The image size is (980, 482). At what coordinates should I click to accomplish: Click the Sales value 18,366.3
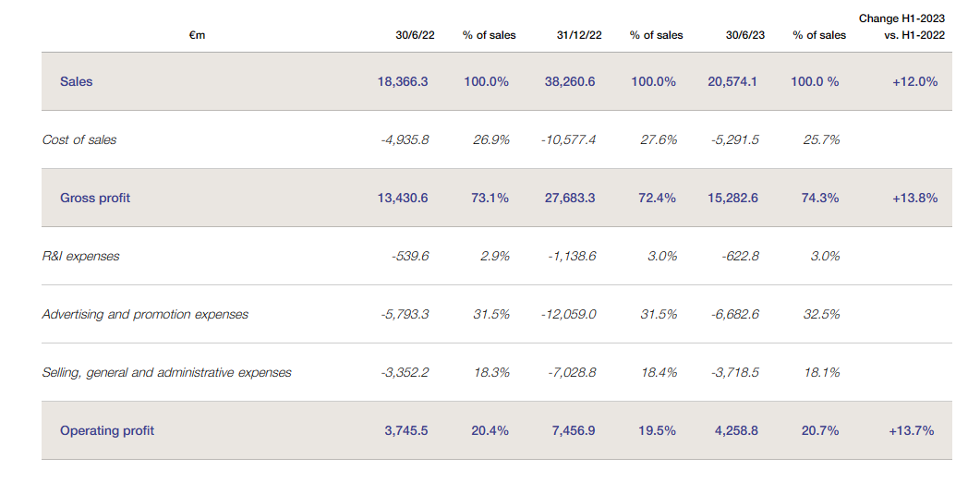click(403, 81)
